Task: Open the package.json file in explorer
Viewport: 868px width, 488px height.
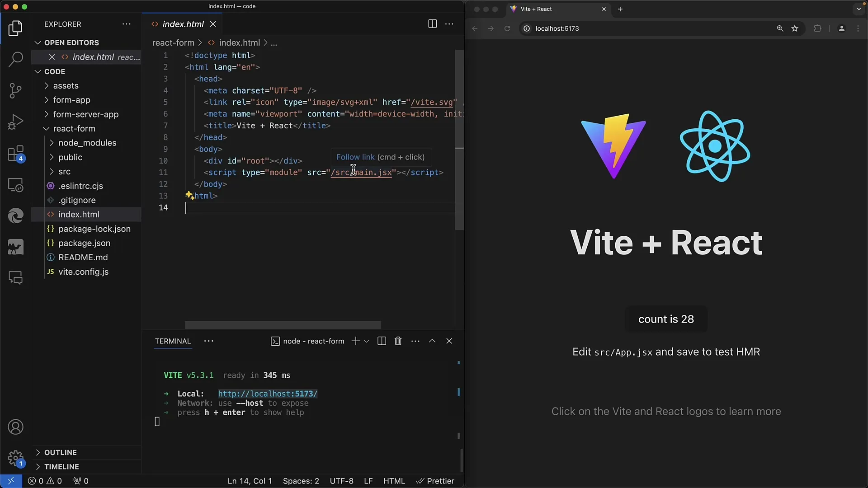Action: [x=84, y=243]
